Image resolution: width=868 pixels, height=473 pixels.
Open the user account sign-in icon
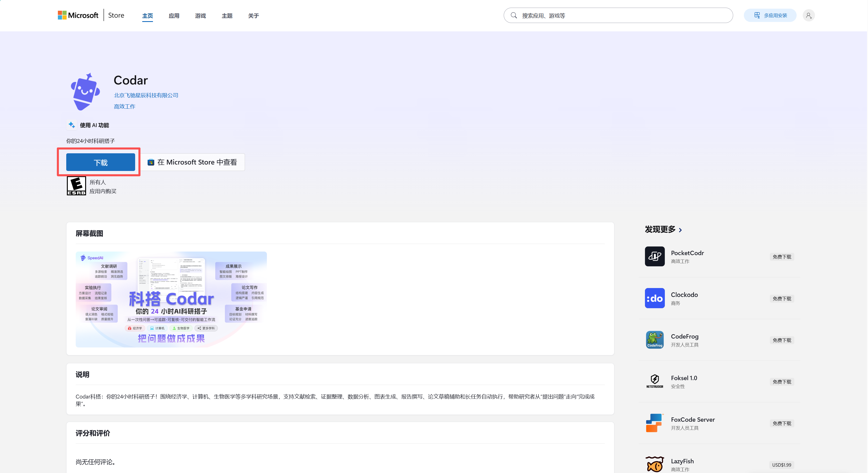(809, 16)
